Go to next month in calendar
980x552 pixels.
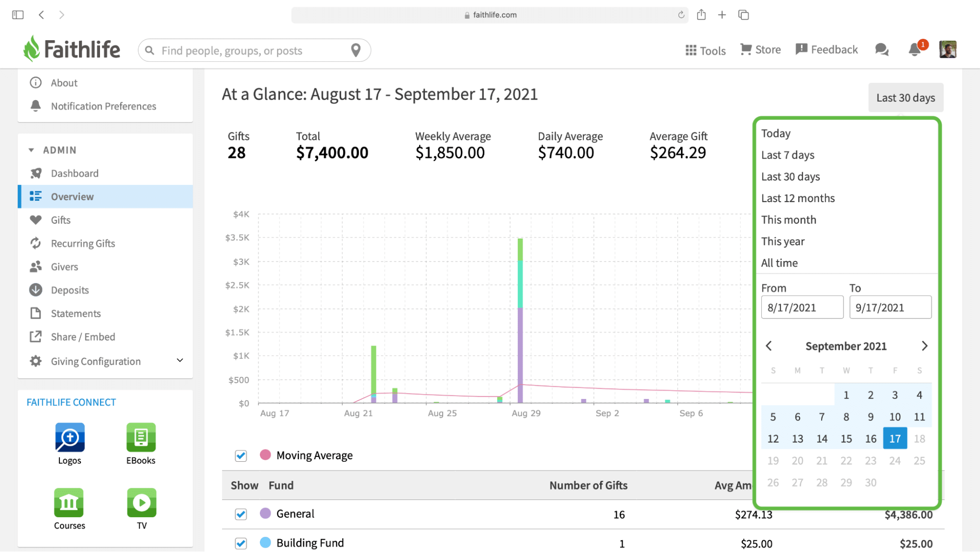pos(925,346)
